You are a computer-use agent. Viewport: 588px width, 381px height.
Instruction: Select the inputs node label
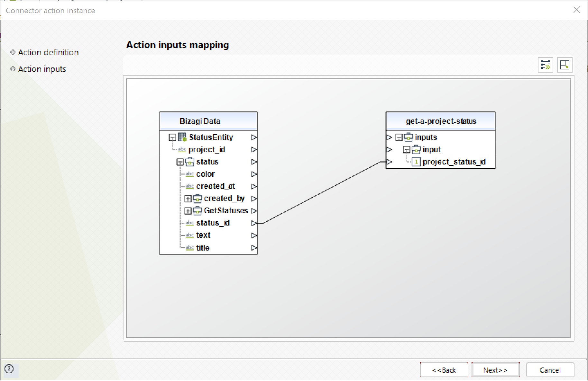click(x=426, y=137)
